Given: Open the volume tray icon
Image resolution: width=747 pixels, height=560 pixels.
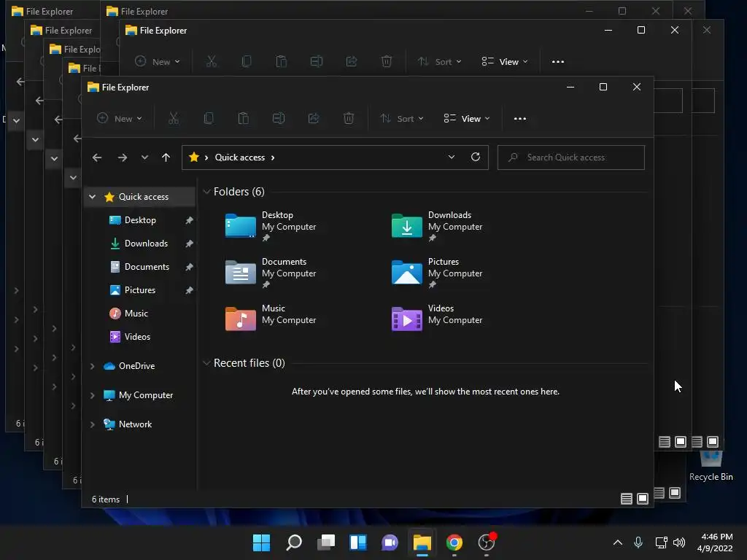Looking at the screenshot, I should coord(679,542).
